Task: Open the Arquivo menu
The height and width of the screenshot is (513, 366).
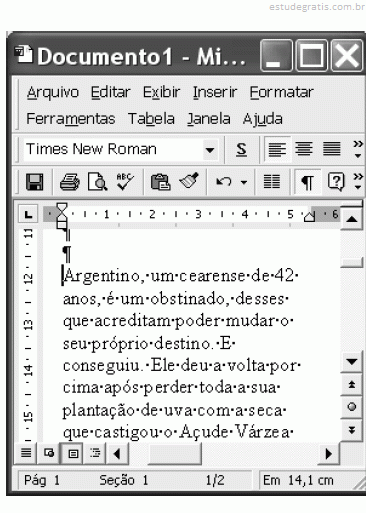Action: point(53,92)
